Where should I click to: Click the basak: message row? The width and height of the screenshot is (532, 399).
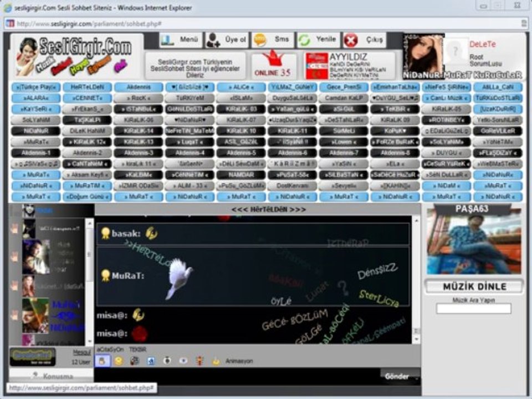pyautogui.click(x=253, y=233)
